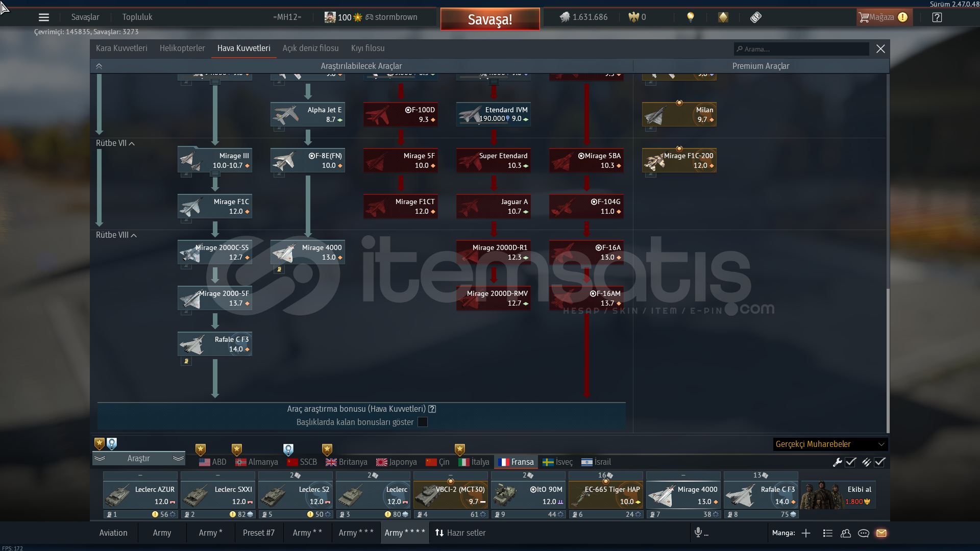Image resolution: width=980 pixels, height=551 pixels.
Task: Toggle the auto-repair checkbox beside wrench
Action: (850, 462)
